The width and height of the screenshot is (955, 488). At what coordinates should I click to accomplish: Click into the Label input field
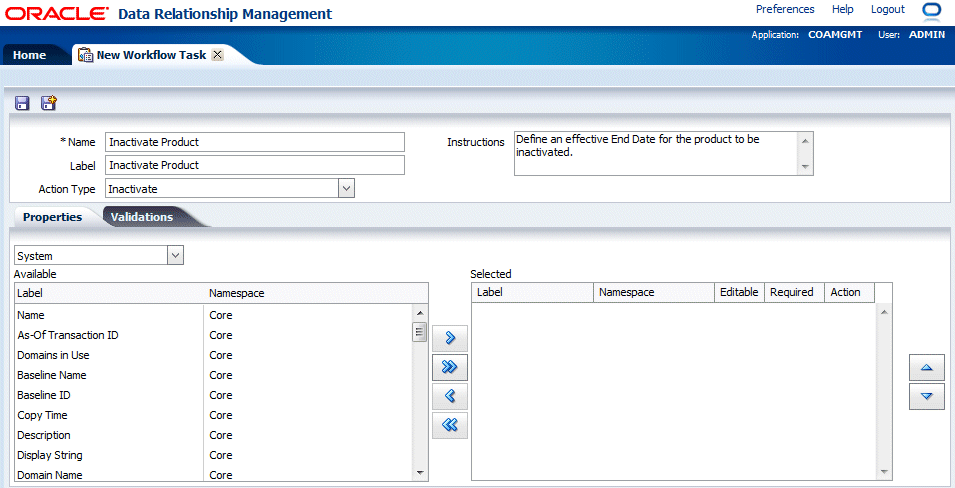tap(255, 165)
